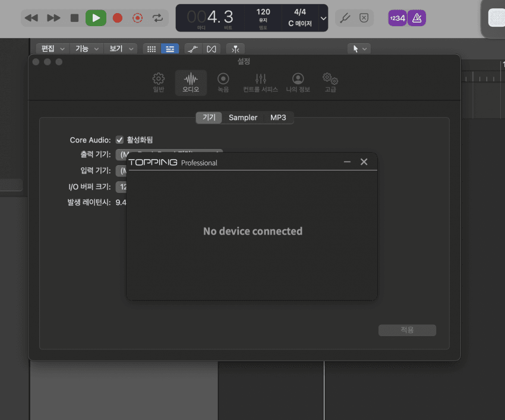The image size is (505, 420).
Task: Switch to the MP3 tab
Action: 278,118
